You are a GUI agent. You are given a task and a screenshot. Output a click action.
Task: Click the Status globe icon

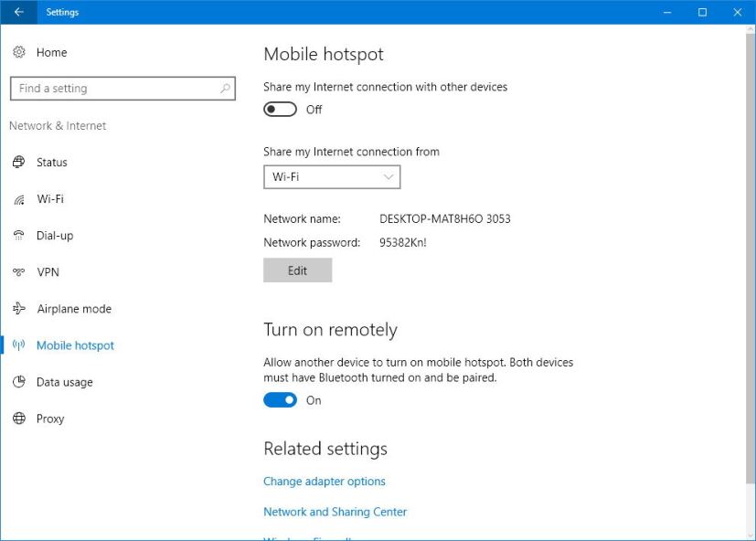click(x=19, y=162)
